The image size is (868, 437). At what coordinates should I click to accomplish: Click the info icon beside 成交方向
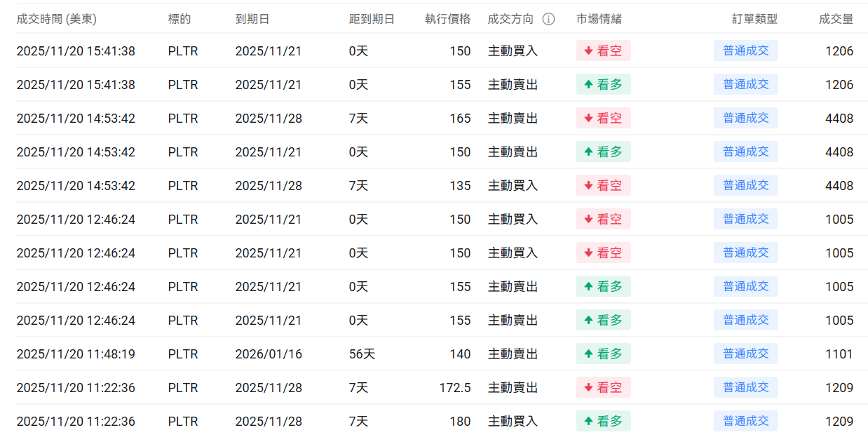(549, 19)
